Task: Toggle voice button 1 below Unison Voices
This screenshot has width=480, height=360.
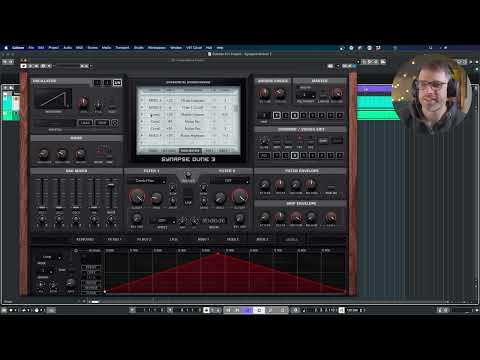Action: coord(277,116)
